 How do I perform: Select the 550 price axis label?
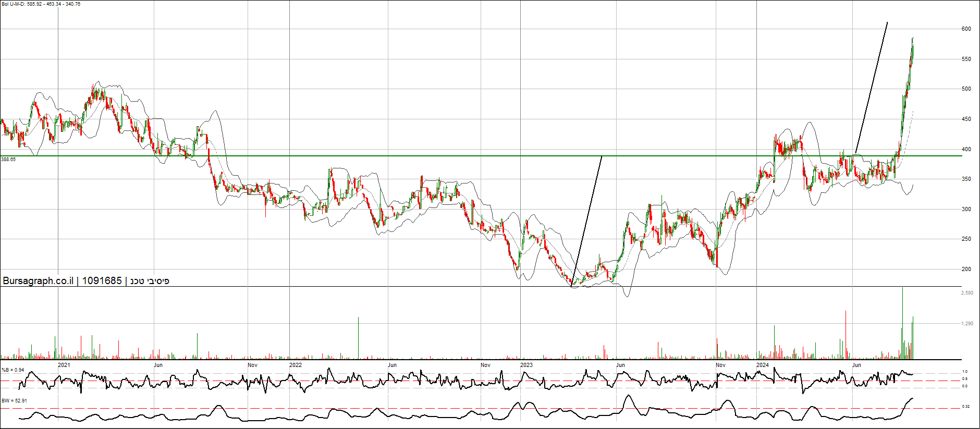(x=966, y=59)
